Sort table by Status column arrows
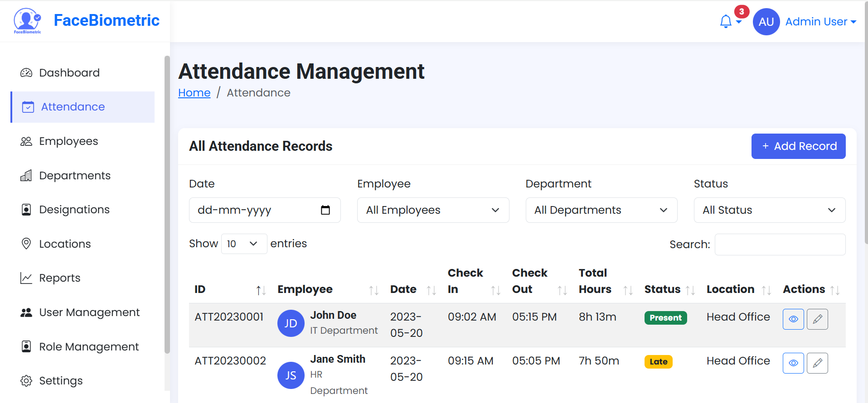868x403 pixels. point(690,290)
